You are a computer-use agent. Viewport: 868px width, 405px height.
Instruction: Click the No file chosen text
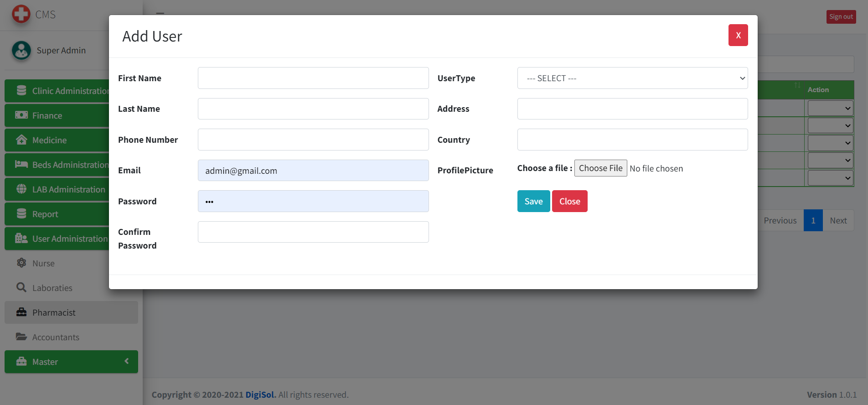(x=656, y=168)
